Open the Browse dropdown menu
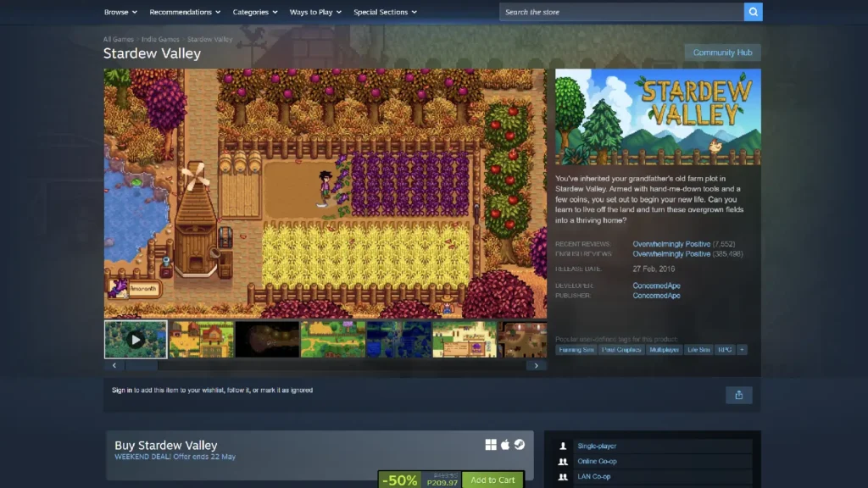This screenshot has width=868, height=488. 120,12
